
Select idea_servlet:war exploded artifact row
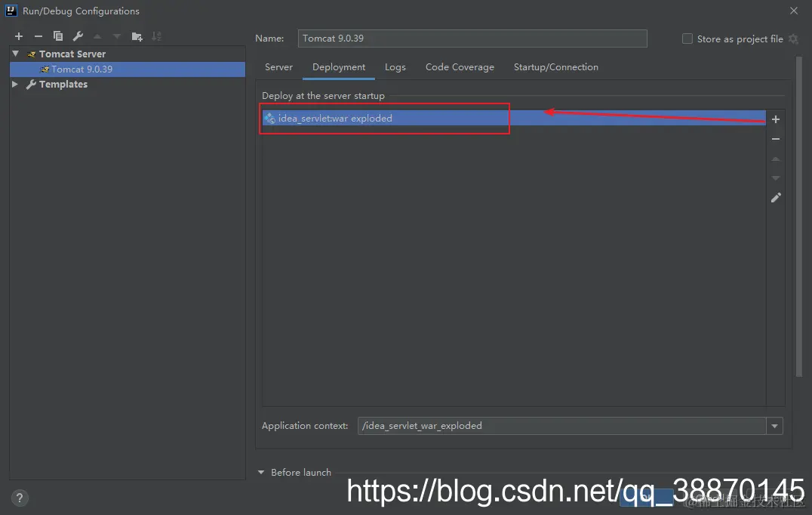pos(514,118)
